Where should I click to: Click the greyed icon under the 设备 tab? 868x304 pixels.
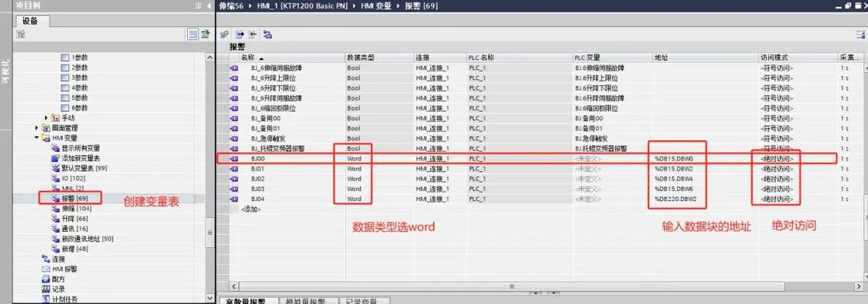pos(21,35)
